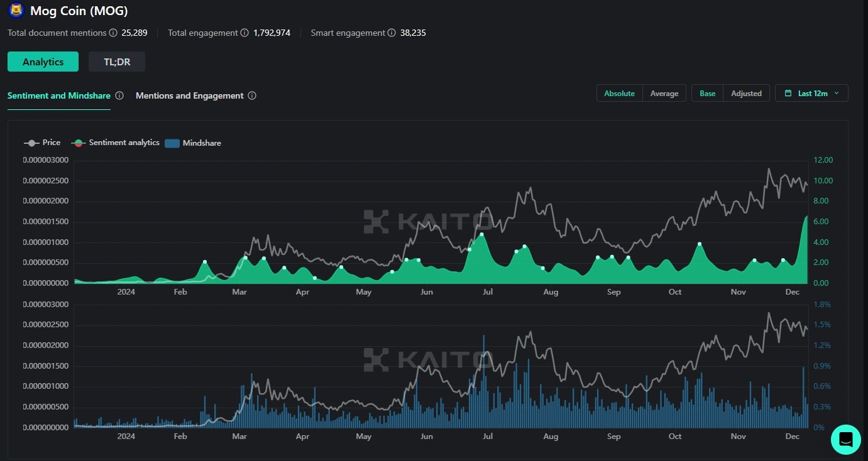868x461 pixels.
Task: Click info icon next to Mentions and Engagement
Action: [252, 96]
